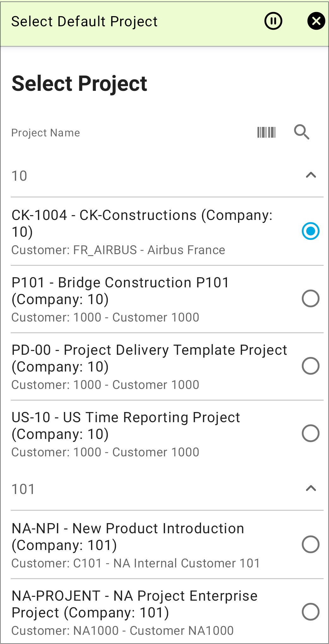Tap the Customer FR_AIRBUS Airbus France subtitle
The image size is (329, 644).
point(118,250)
